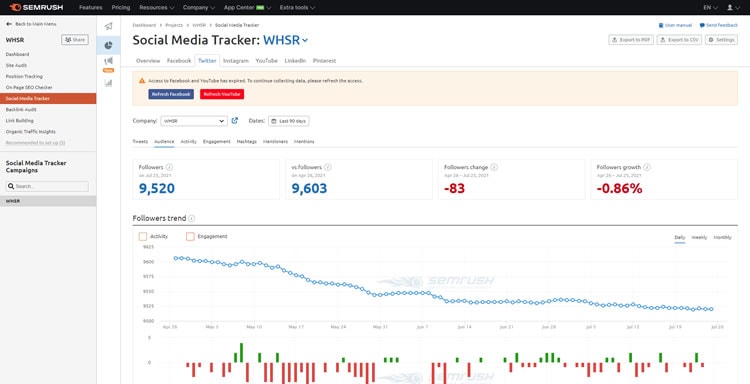Open the User manual link
The width and height of the screenshot is (750, 384).
pyautogui.click(x=675, y=25)
